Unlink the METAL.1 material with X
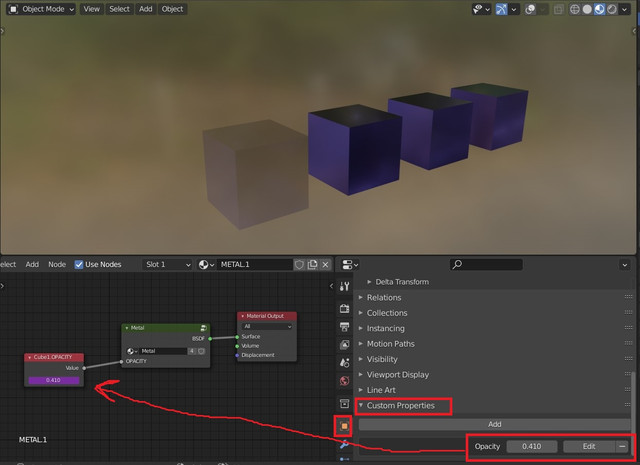Viewport: 640px width, 465px height. 325,265
